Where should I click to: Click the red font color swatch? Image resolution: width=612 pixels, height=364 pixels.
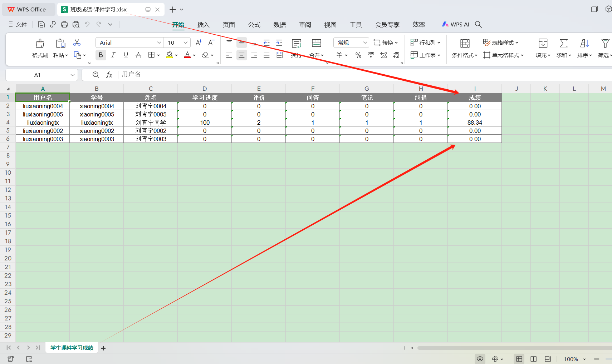(187, 55)
